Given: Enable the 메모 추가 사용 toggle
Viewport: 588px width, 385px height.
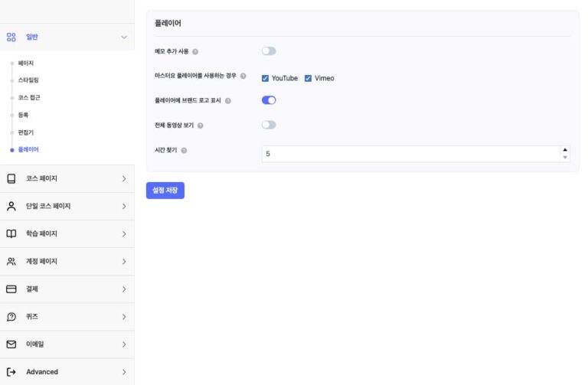Looking at the screenshot, I should (x=269, y=51).
